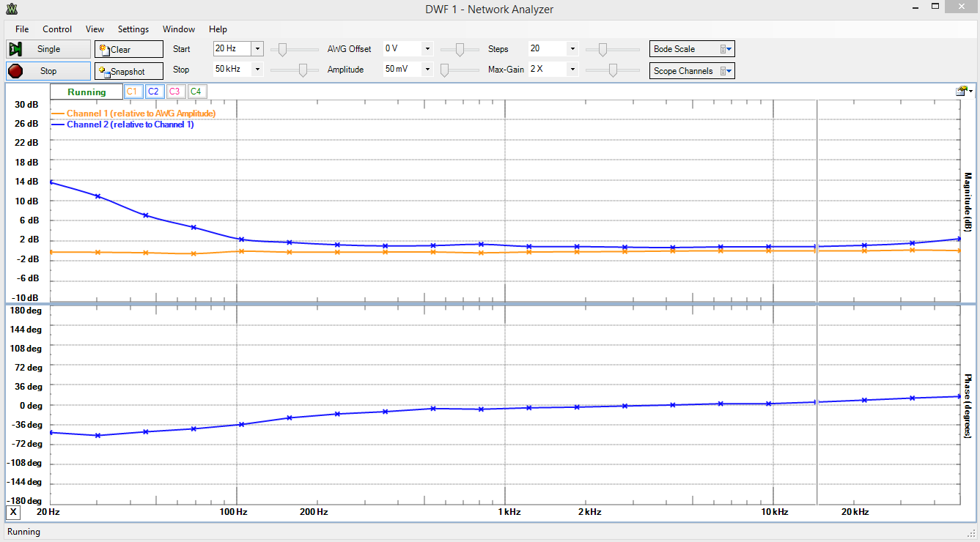Open the Settings menu
This screenshot has height=542, width=980.
(133, 29)
